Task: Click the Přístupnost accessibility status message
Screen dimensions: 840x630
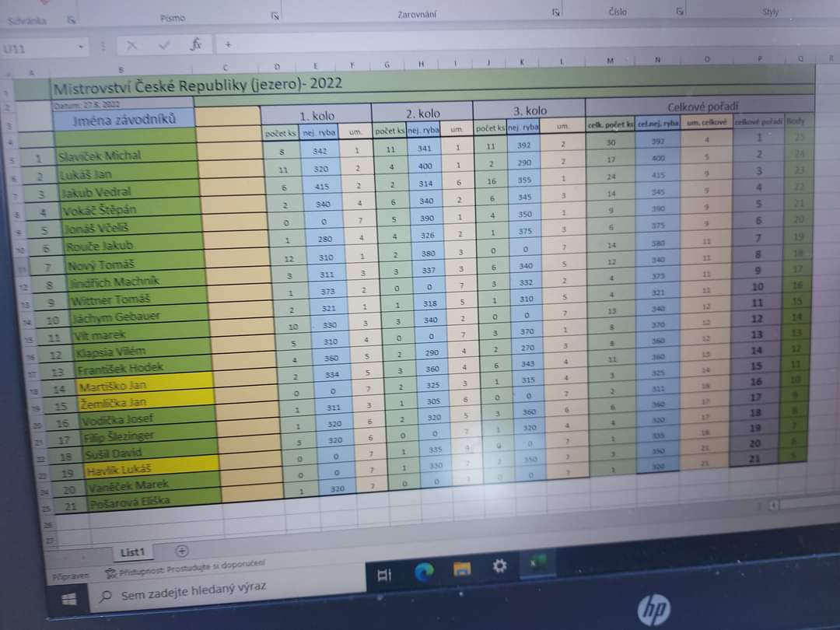Action: (187, 569)
